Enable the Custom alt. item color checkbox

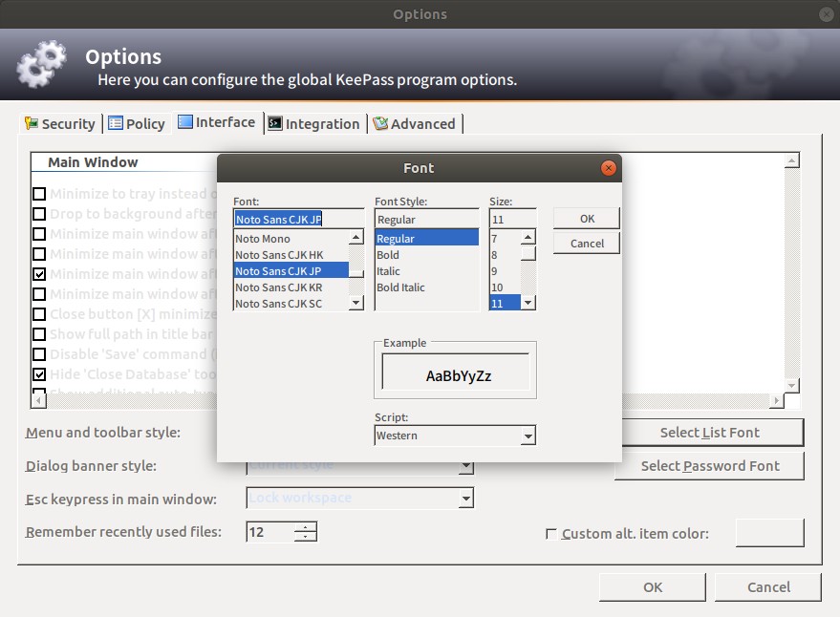coord(550,534)
